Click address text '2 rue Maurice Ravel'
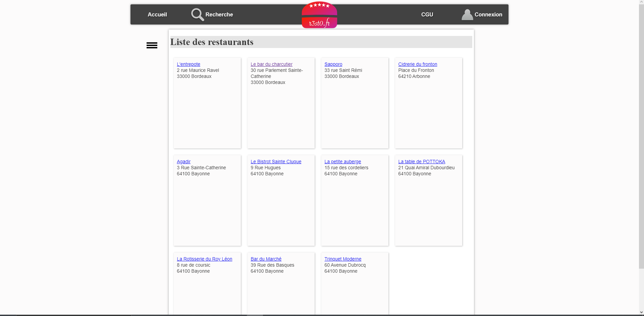Viewport: 644px width, 316px height. pyautogui.click(x=198, y=70)
